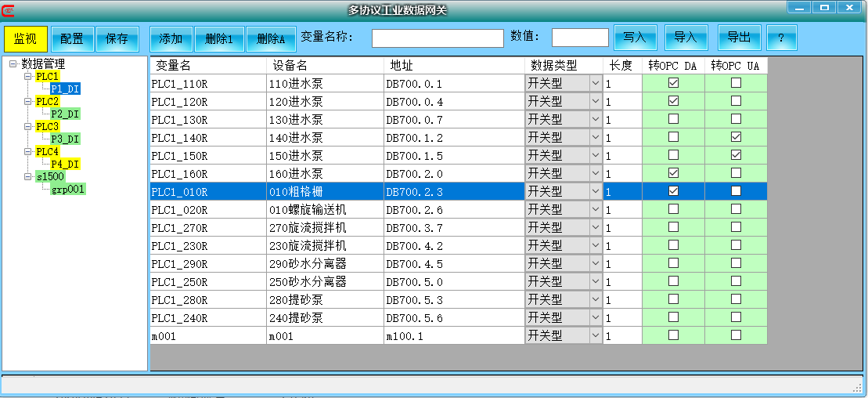Viewport: 868px width, 398px height.
Task: Click the 变量名称 input field
Action: 438,38
